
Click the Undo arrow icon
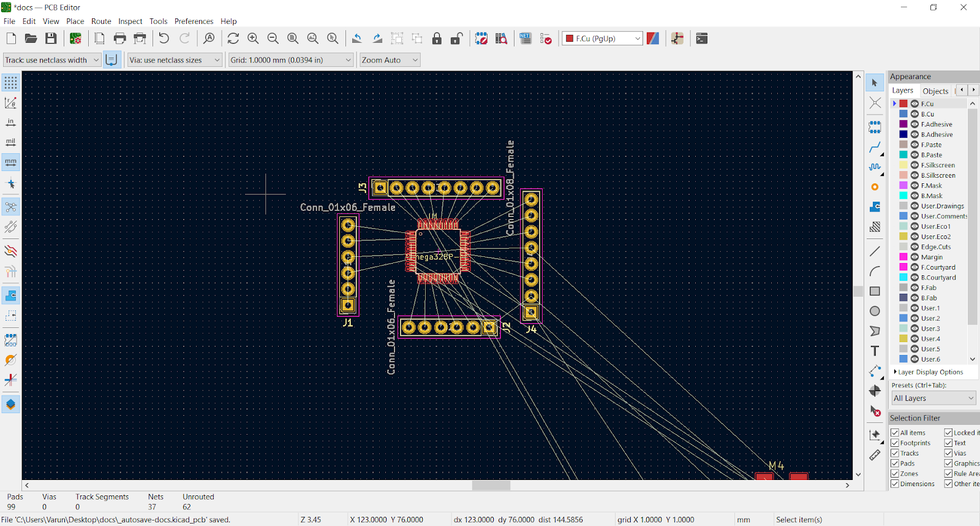(x=164, y=39)
